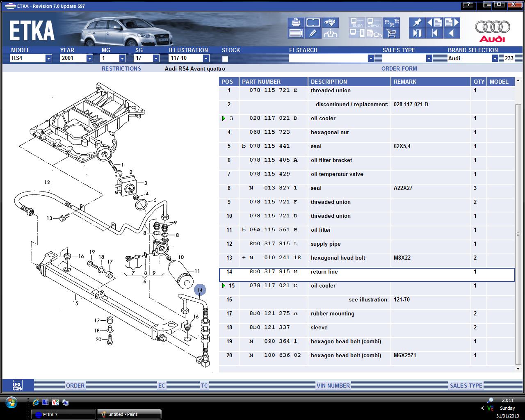
Task: Open the binoculars search tool
Action: pyautogui.click(x=330, y=23)
